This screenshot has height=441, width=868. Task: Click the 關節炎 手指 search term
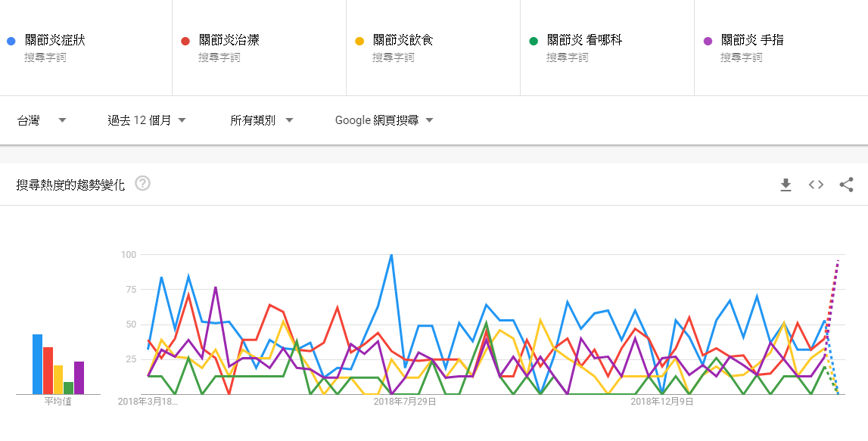752,40
